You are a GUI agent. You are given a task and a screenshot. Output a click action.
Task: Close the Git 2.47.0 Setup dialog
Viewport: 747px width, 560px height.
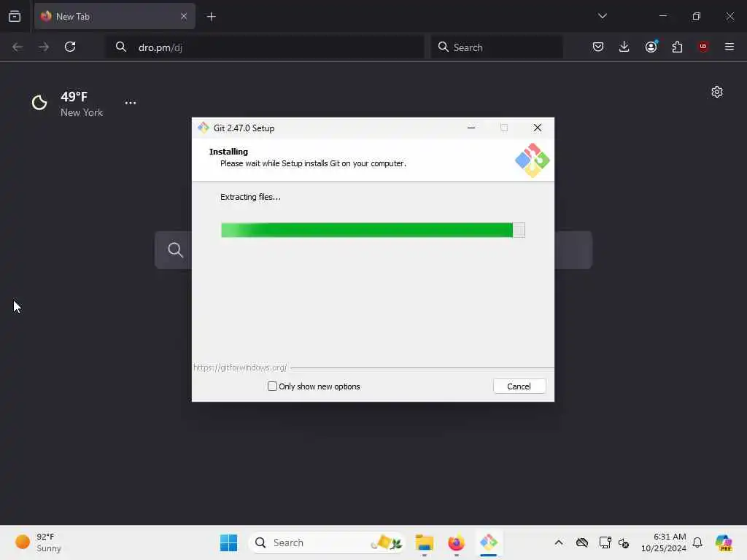[x=538, y=128]
